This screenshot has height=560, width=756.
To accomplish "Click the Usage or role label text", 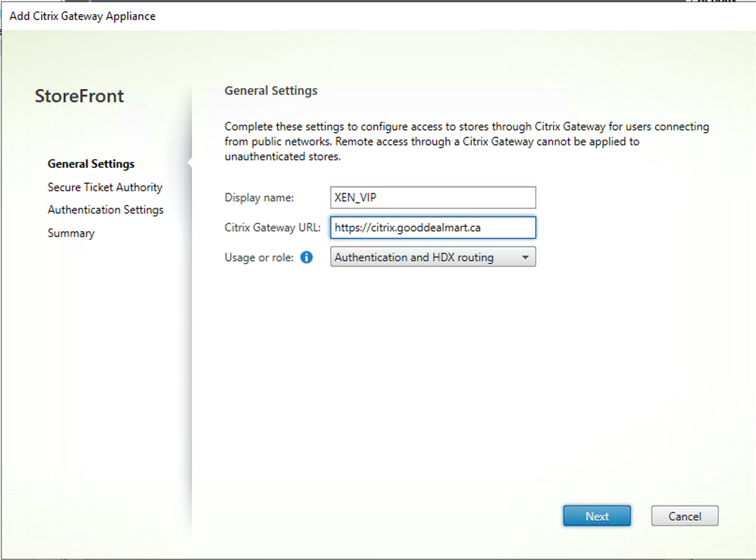I will point(259,257).
